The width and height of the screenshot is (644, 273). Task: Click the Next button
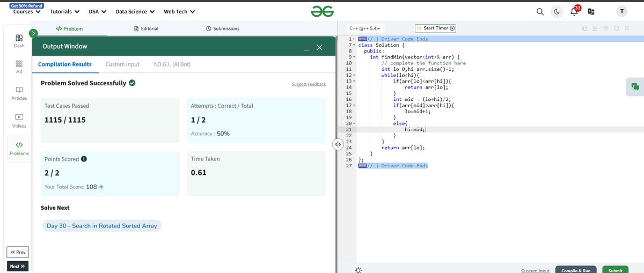pos(18,266)
